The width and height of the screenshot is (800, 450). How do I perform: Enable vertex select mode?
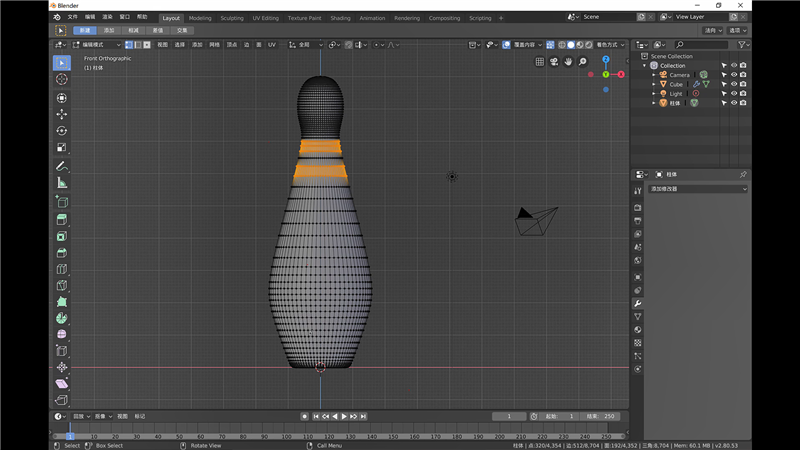129,45
